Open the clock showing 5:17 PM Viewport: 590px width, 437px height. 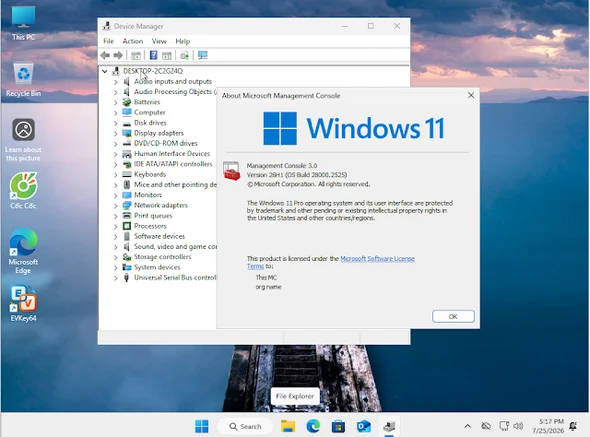[548, 426]
